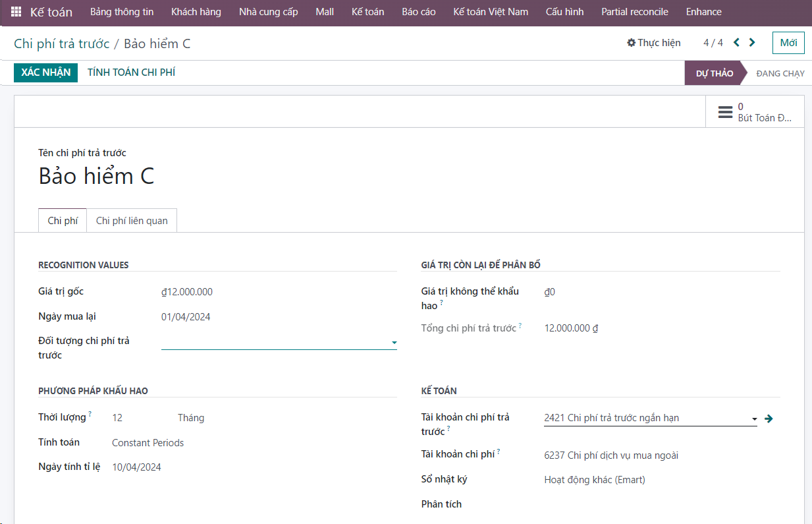The image size is (812, 524).
Task: Go to previous record arrow
Action: pos(736,43)
